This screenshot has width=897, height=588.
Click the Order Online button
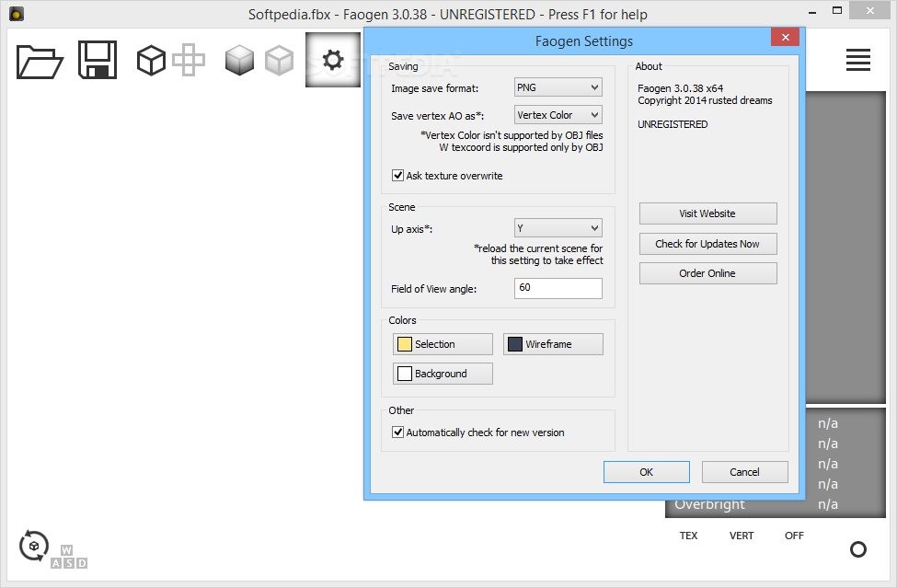tap(707, 273)
